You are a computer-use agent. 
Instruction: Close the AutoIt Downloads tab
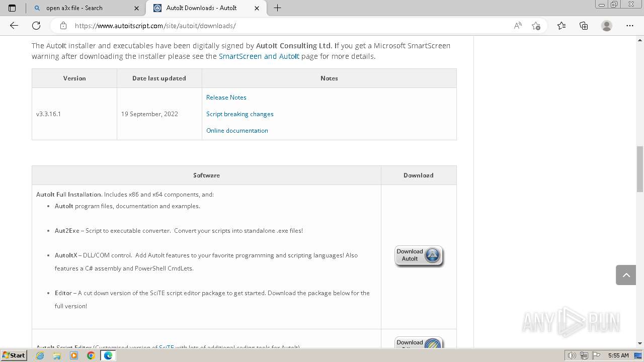pyautogui.click(x=257, y=8)
